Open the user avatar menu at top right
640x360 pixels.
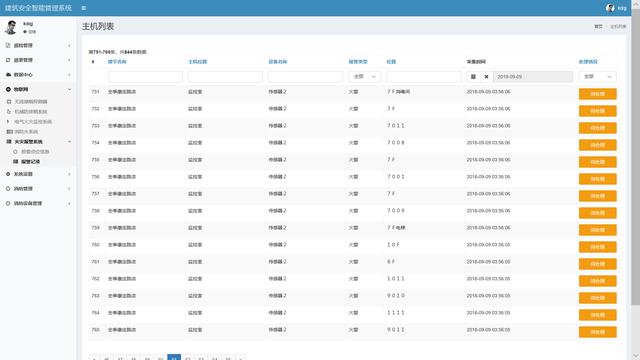coord(610,8)
